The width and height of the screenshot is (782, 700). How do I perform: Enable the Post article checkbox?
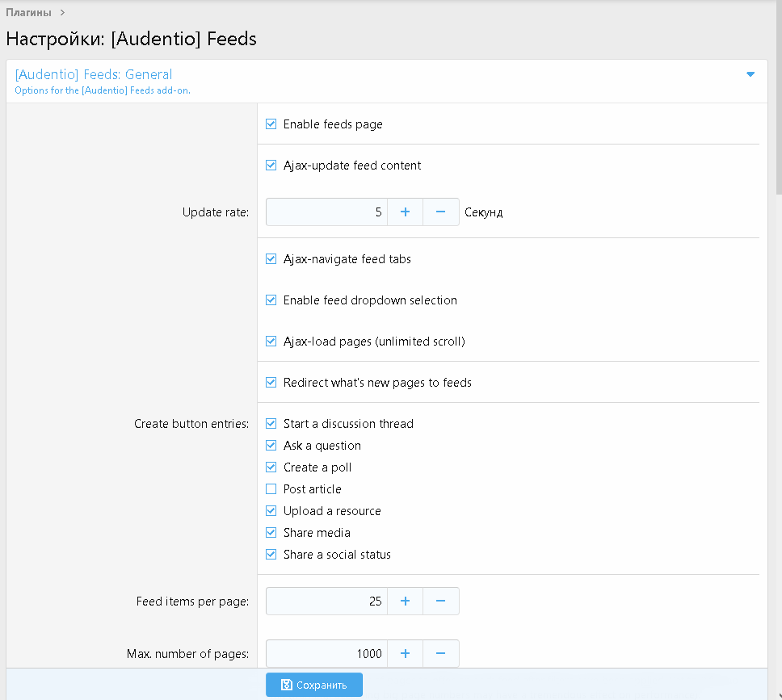271,489
